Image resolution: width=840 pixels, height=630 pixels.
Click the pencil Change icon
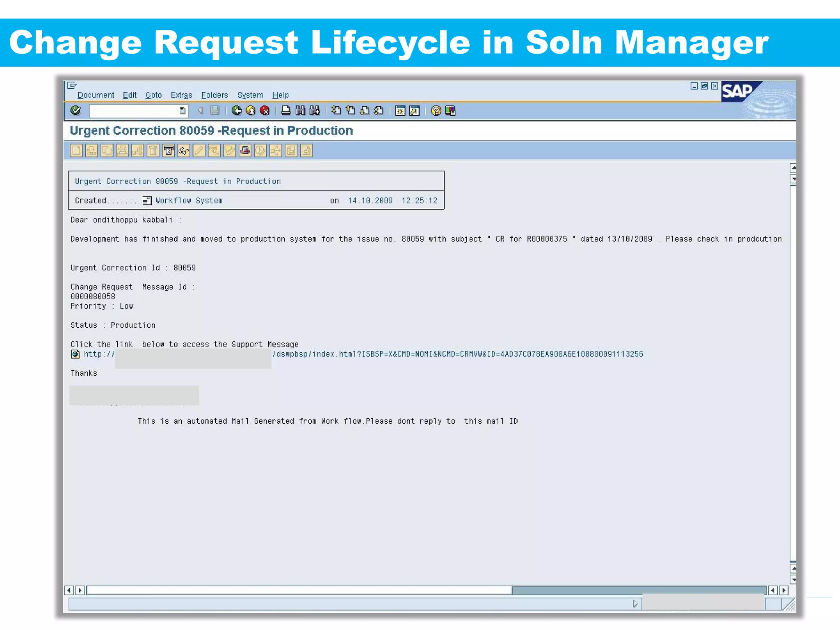coord(199,151)
